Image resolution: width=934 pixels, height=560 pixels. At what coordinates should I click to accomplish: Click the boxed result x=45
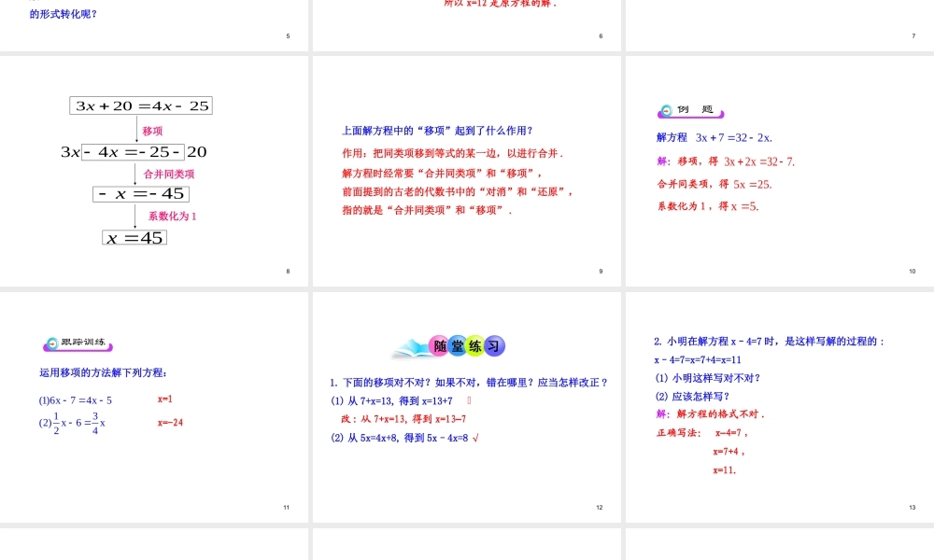click(x=134, y=238)
